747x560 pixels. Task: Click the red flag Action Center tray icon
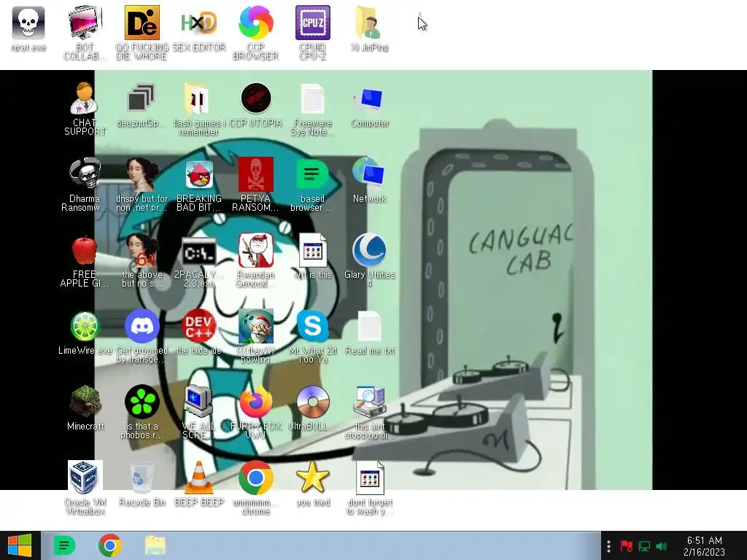(x=626, y=546)
